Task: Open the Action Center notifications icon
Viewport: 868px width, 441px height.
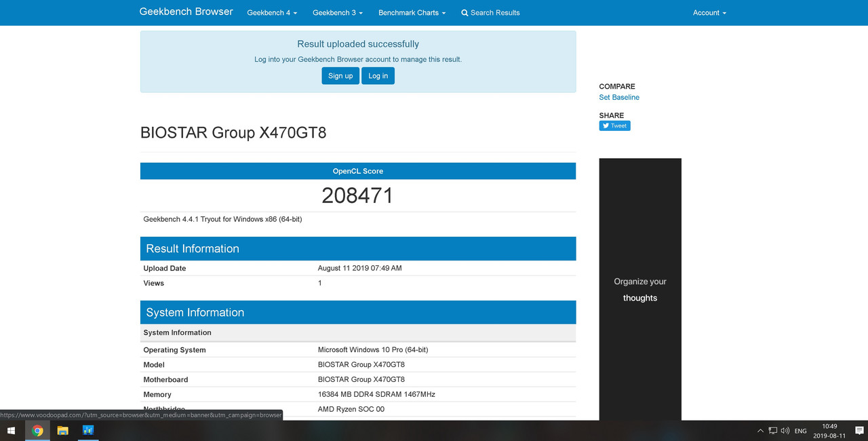Action: 859,431
